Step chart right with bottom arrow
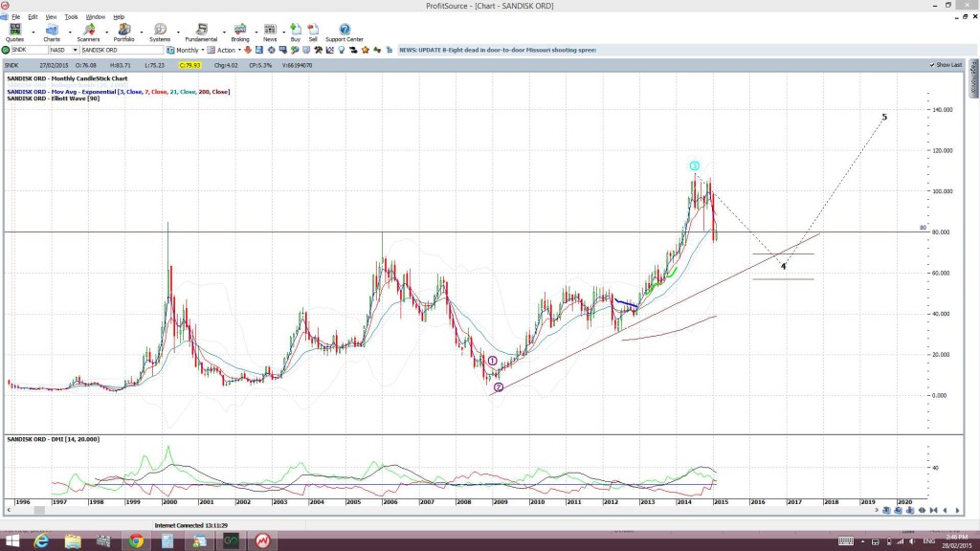Viewport: 980px width, 551px height. [957, 511]
